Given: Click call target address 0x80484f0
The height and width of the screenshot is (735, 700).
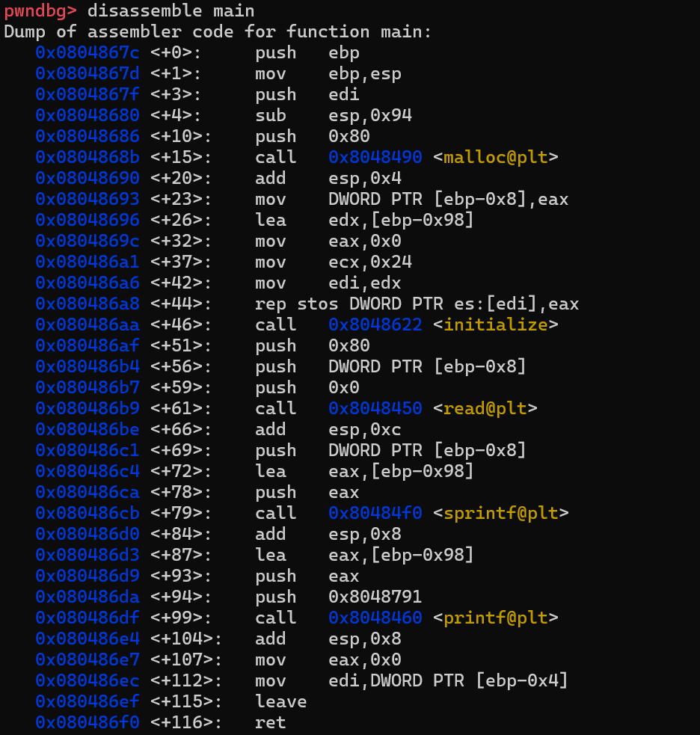Looking at the screenshot, I should coord(375,513).
